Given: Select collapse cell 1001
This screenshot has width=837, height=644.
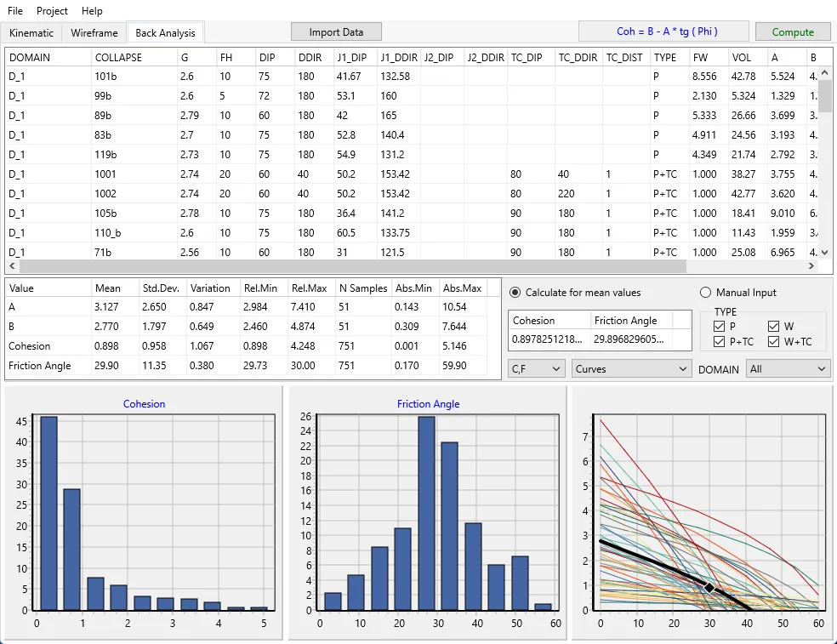Looking at the screenshot, I should coord(134,174).
